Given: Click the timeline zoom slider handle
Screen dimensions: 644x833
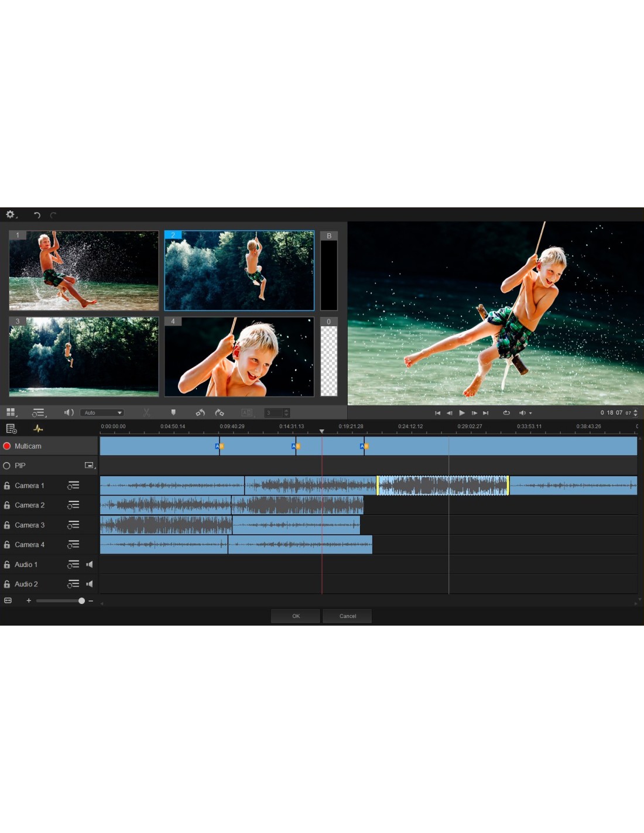Looking at the screenshot, I should (81, 600).
